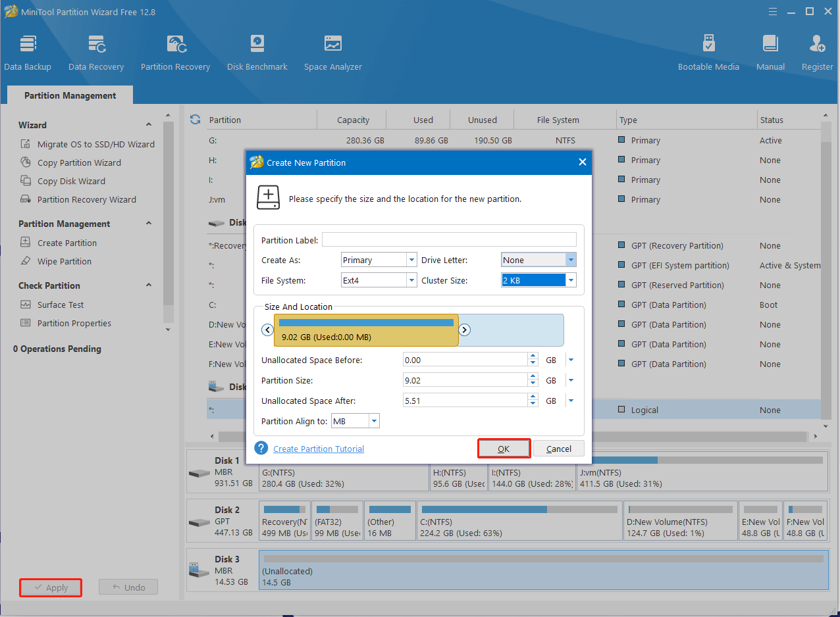Launch the Data Recovery tool
The width and height of the screenshot is (840, 617).
[96, 53]
